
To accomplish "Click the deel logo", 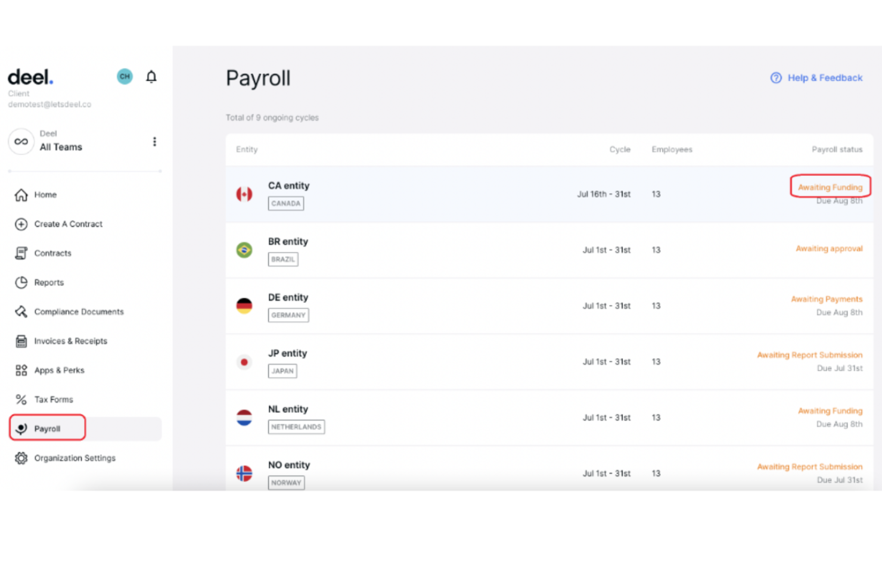I will [30, 77].
